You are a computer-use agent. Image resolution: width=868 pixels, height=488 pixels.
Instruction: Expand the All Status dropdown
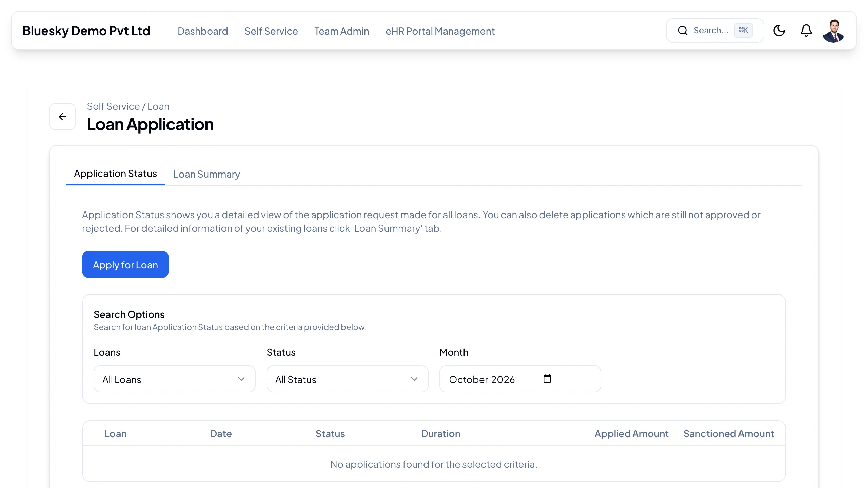click(347, 379)
